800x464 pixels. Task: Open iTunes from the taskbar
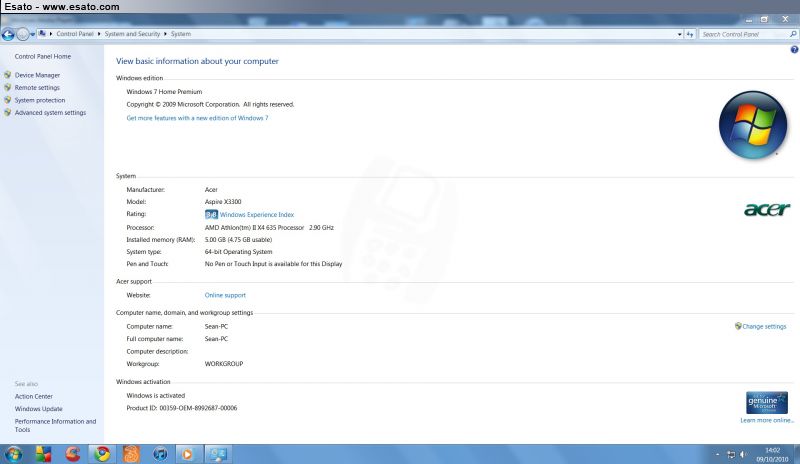(160, 454)
